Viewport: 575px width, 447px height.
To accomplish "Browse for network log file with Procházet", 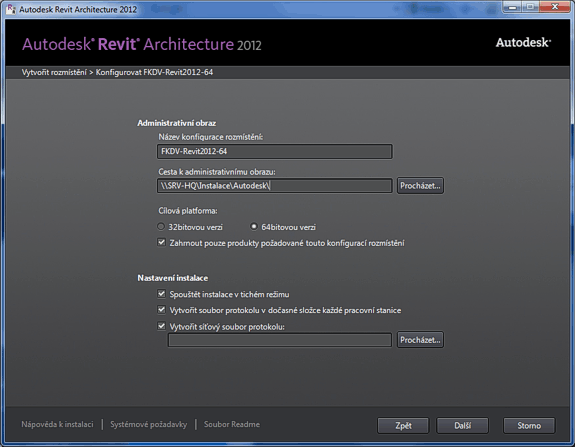I will (420, 340).
